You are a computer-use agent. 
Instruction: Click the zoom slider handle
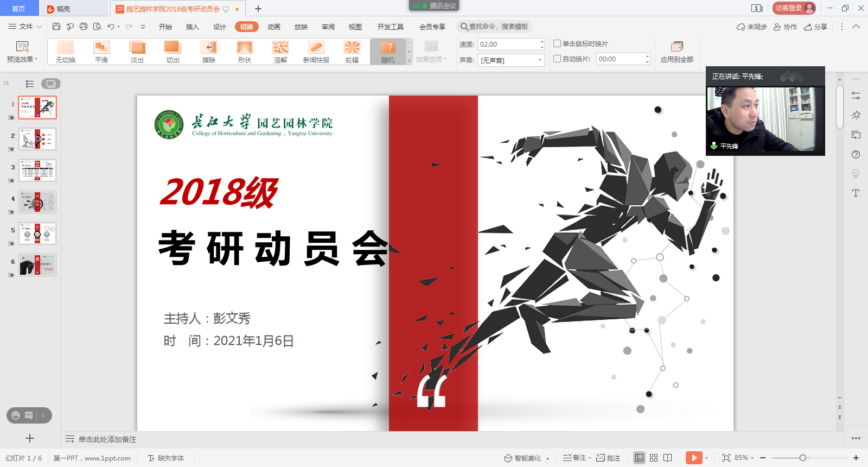[x=803, y=458]
